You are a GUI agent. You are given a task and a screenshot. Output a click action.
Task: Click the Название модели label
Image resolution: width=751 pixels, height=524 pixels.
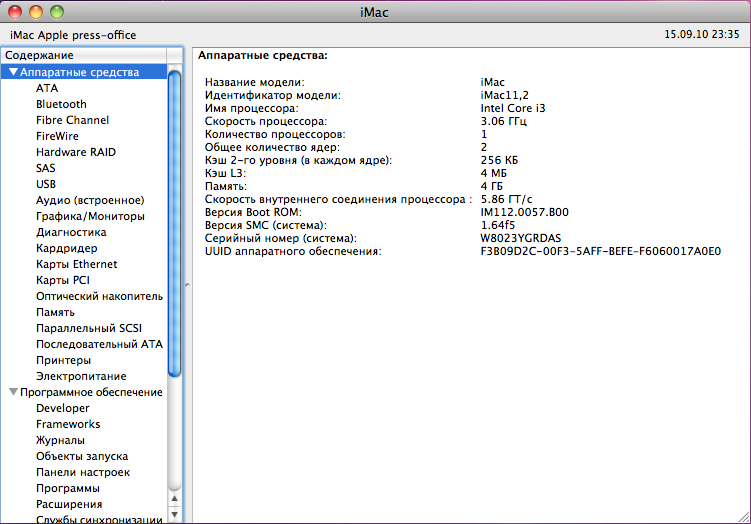254,82
